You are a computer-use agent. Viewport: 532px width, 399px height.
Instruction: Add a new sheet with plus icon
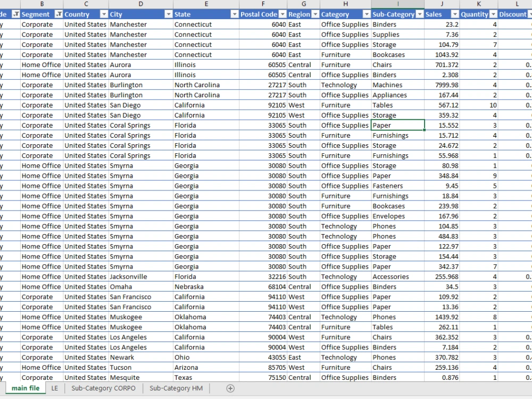coord(230,388)
